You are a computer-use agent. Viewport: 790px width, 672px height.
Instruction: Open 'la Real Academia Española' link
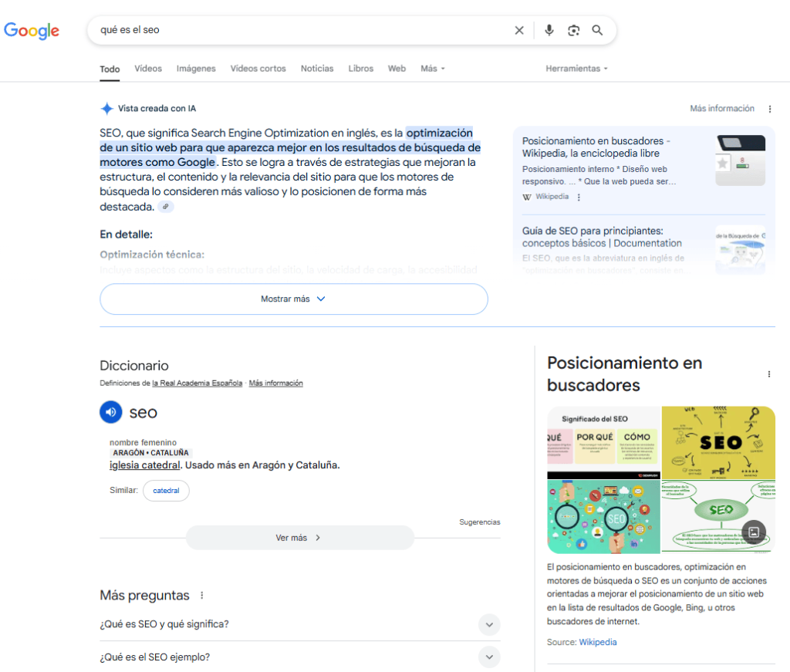(197, 383)
